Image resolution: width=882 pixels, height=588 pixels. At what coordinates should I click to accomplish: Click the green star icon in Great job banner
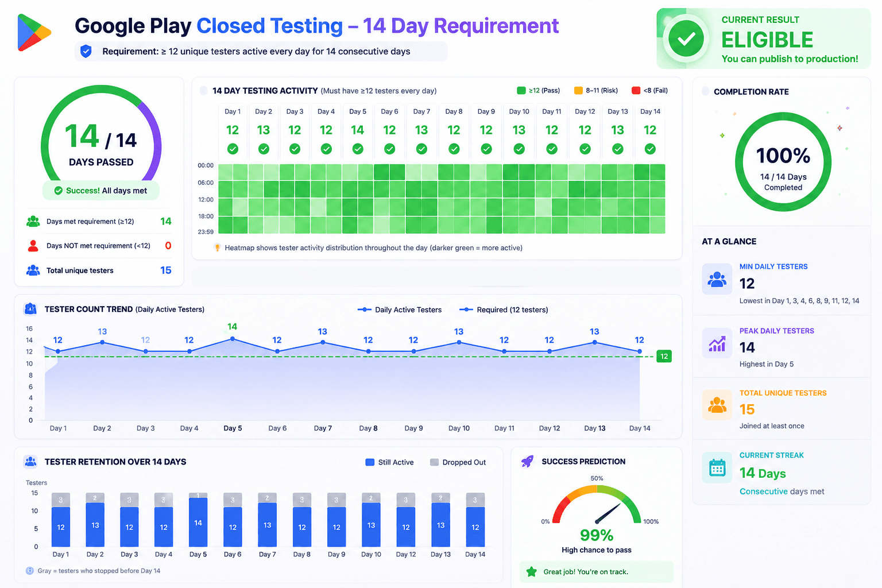[x=532, y=572]
